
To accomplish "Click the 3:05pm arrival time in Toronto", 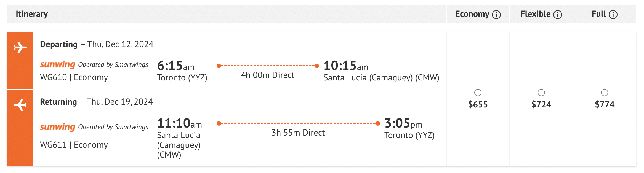I will 403,123.
